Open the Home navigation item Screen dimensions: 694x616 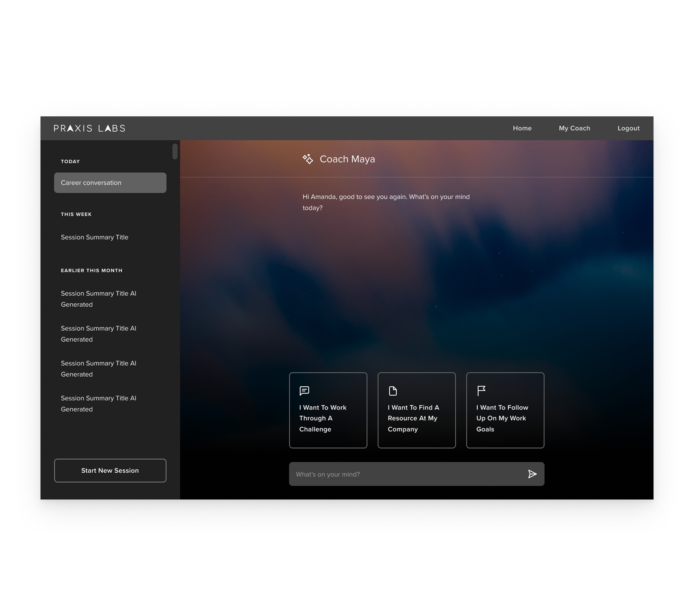tap(522, 128)
